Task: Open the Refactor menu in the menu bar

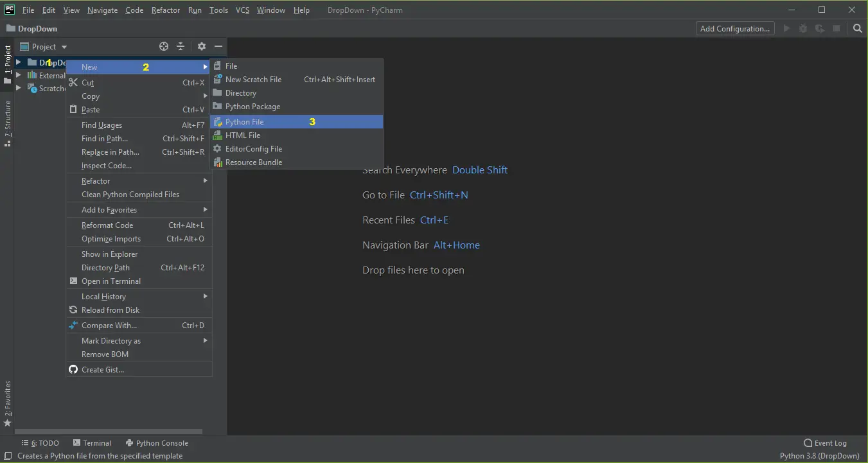Action: coord(165,10)
